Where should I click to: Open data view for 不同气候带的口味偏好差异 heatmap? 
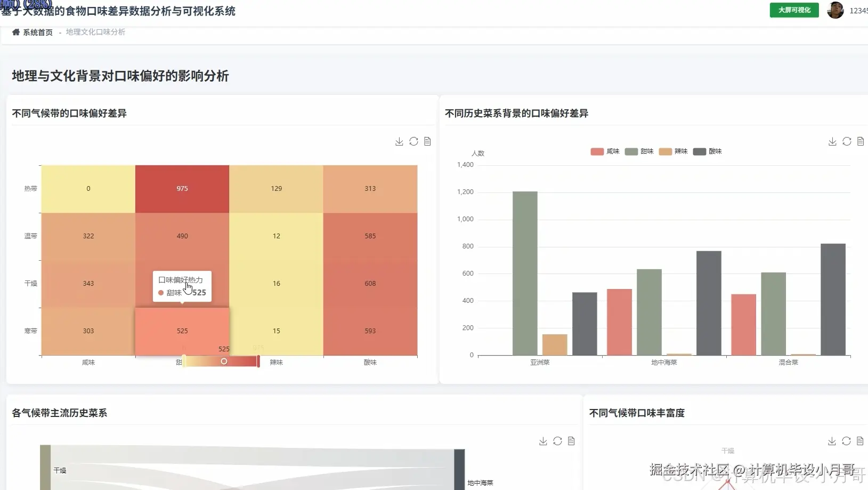[x=427, y=141]
